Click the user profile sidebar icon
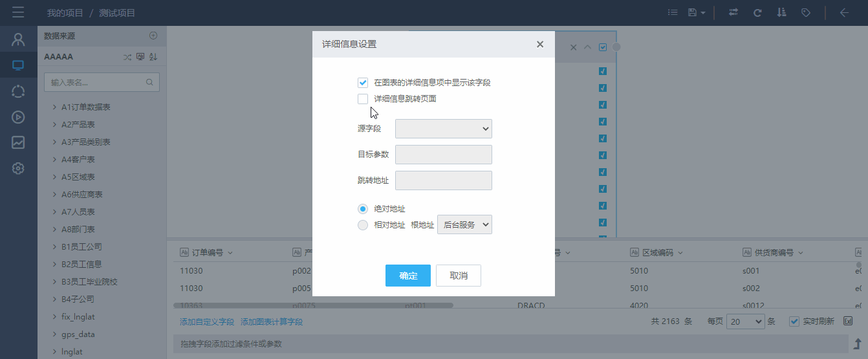Viewport: 868px width, 359px height. point(18,39)
